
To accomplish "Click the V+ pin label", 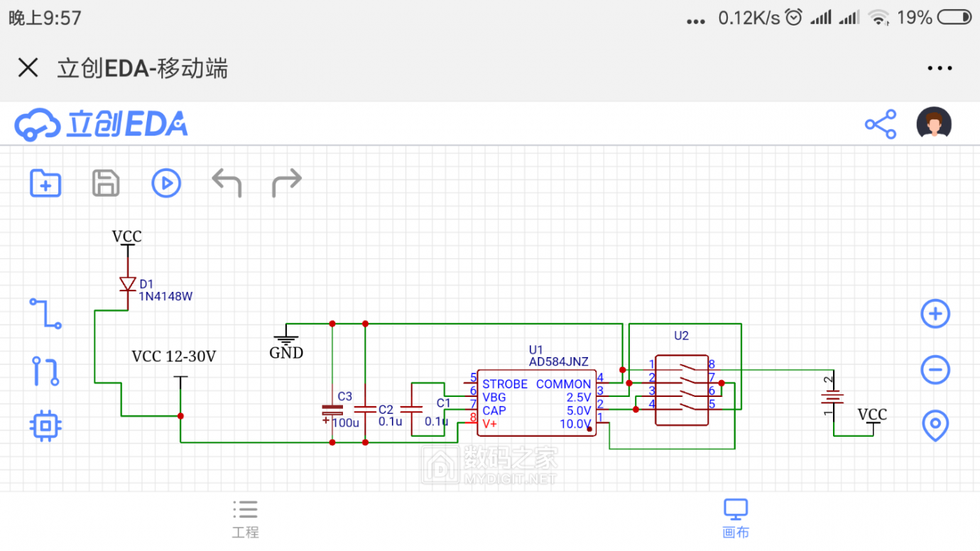I will point(490,424).
